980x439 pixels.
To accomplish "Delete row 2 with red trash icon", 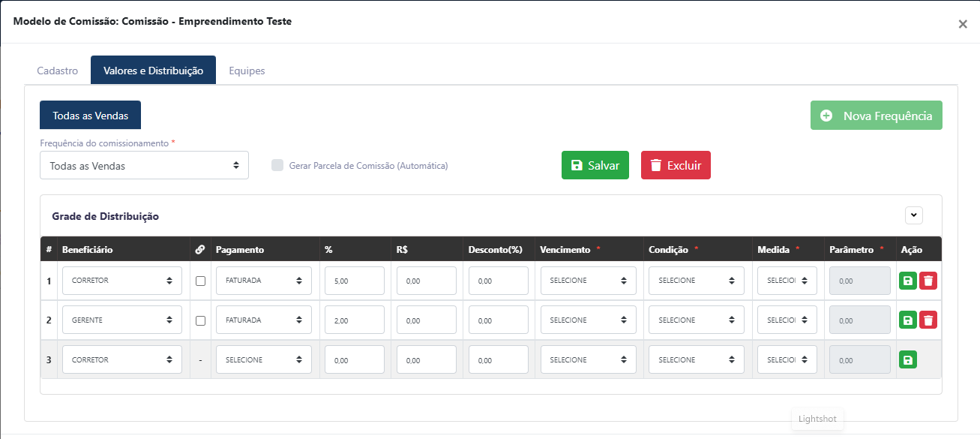I will (x=928, y=320).
